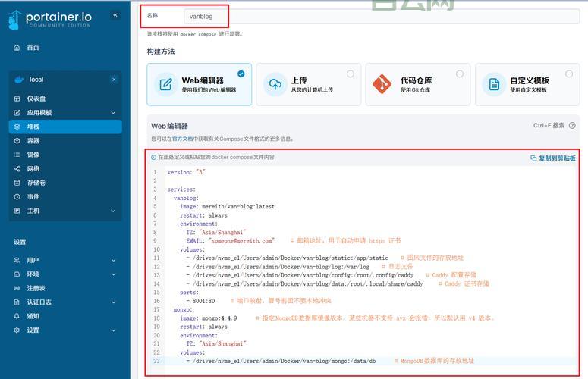This screenshot has width=588, height=379.
Task: Open the 注册表 registries menu item
Action: coord(65,288)
